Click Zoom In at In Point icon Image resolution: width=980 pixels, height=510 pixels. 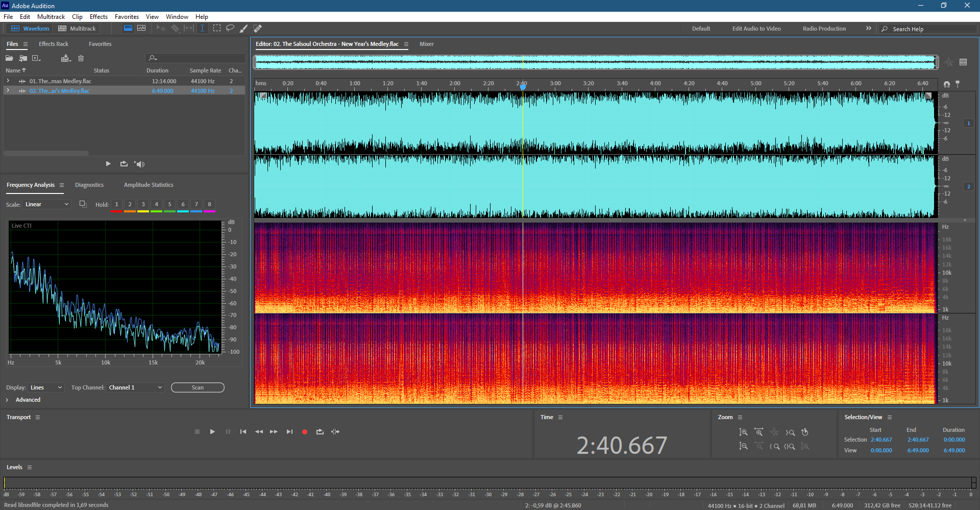pos(774,446)
